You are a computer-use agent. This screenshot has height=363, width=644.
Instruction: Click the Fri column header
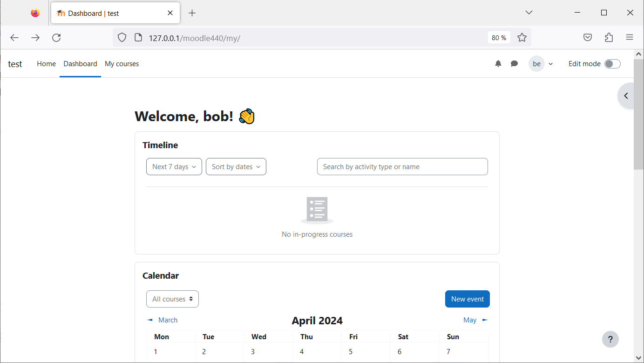(x=353, y=337)
